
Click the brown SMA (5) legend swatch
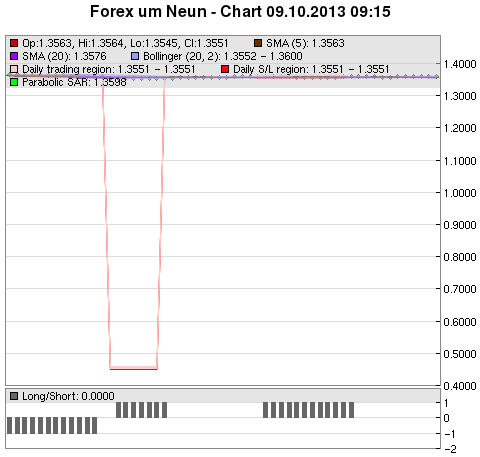tap(258, 43)
